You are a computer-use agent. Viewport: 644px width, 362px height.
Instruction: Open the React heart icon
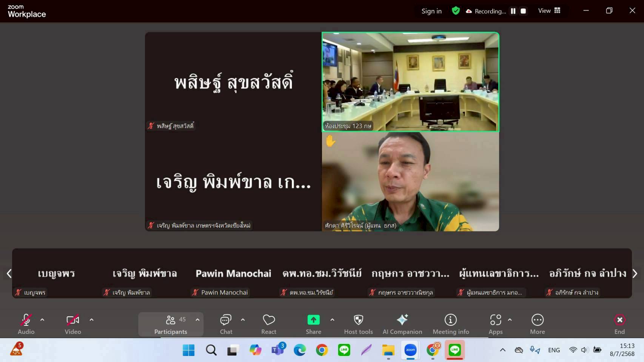pyautogui.click(x=269, y=324)
